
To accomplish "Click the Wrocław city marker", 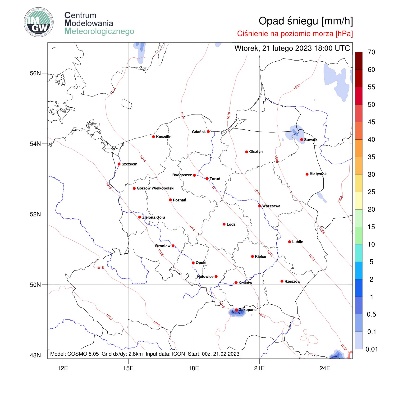I will (173, 246).
